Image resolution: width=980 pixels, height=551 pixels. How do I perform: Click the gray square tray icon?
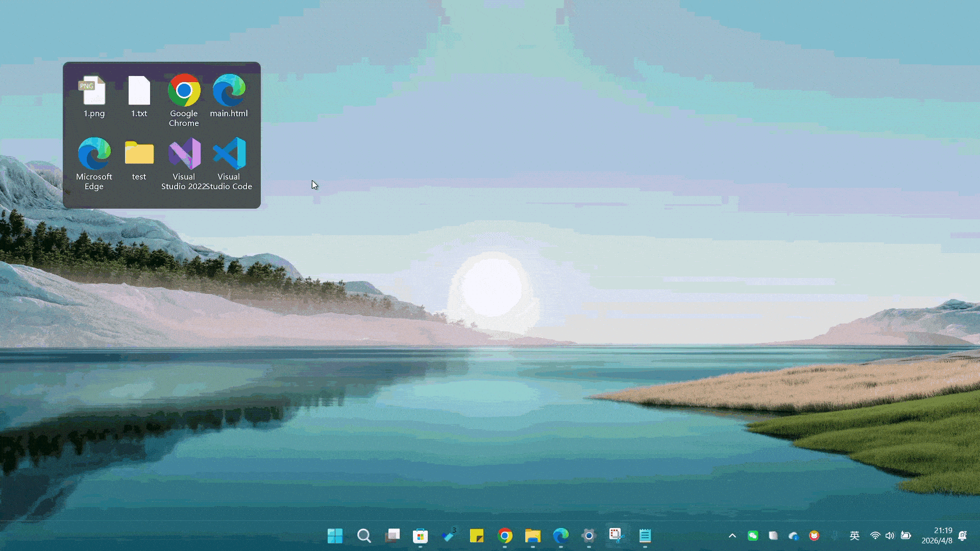coord(773,536)
